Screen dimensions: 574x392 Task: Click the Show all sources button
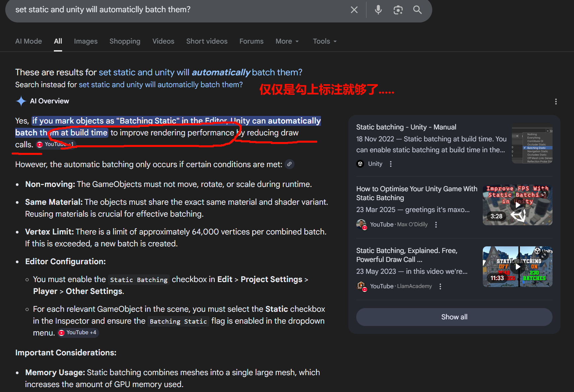[454, 317]
